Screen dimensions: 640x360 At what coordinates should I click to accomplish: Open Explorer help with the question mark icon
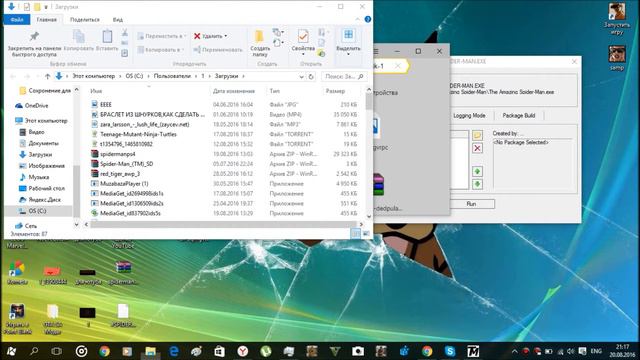click(x=368, y=19)
